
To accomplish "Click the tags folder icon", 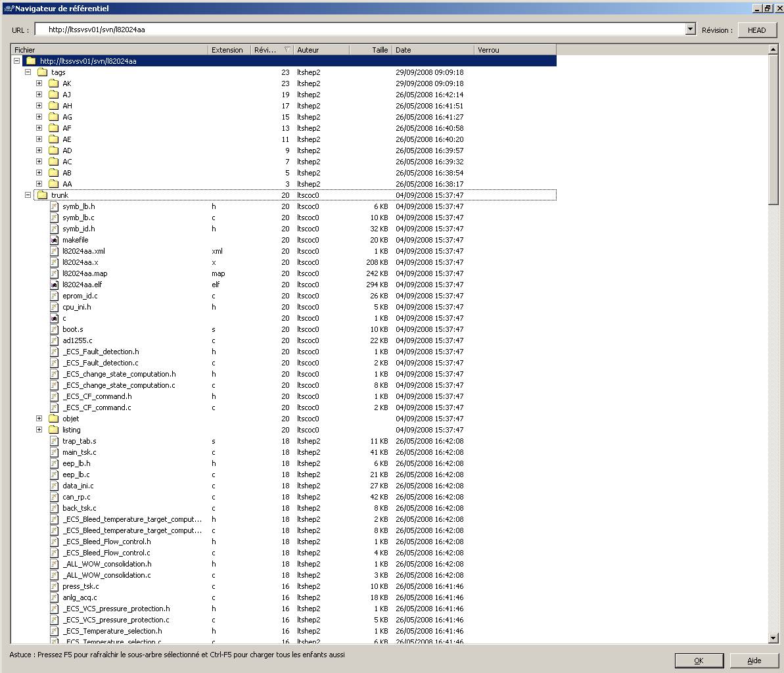I will pos(43,72).
